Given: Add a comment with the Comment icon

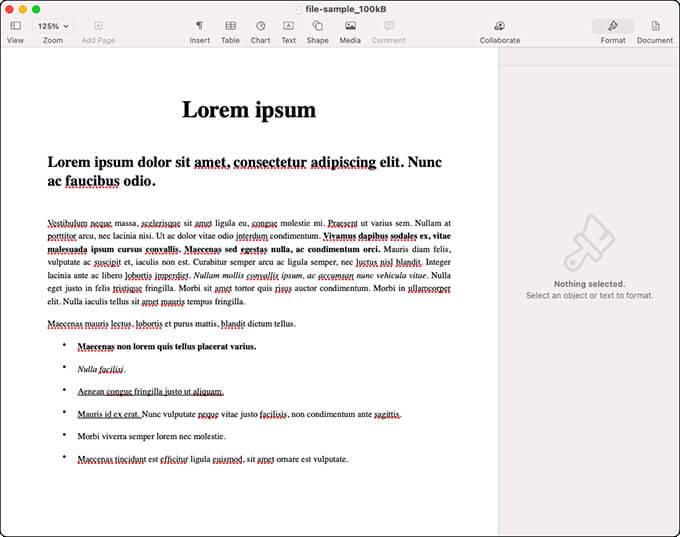Looking at the screenshot, I should coord(388,26).
